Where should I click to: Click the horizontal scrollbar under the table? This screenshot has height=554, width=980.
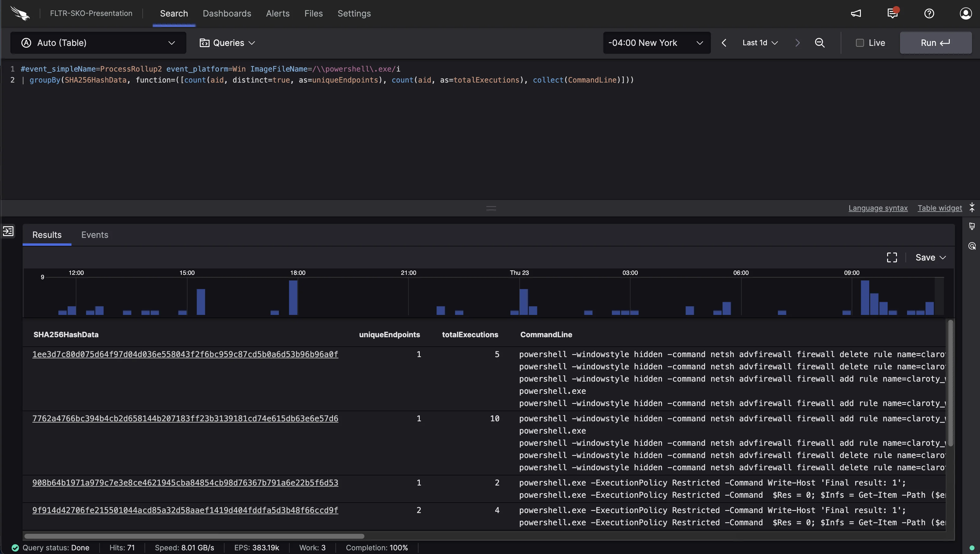(194, 536)
